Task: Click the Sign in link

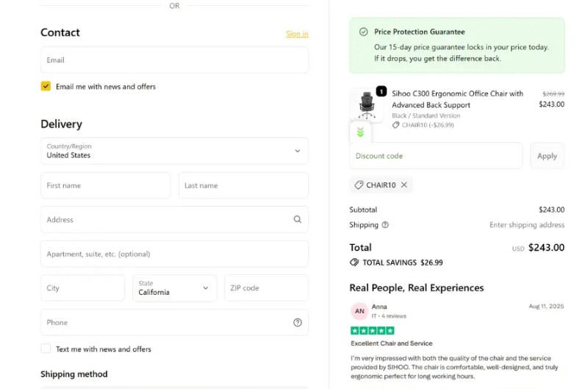Action: [x=297, y=34]
